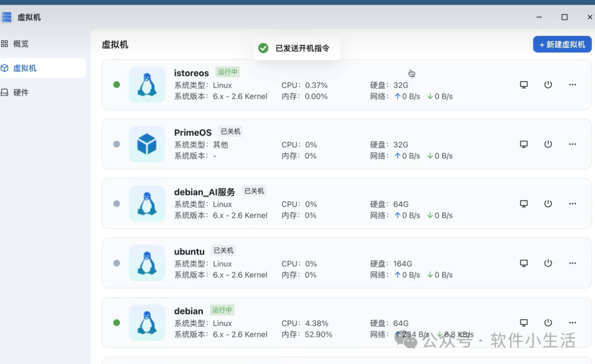Click the 新建虚拟机 button

tap(562, 45)
